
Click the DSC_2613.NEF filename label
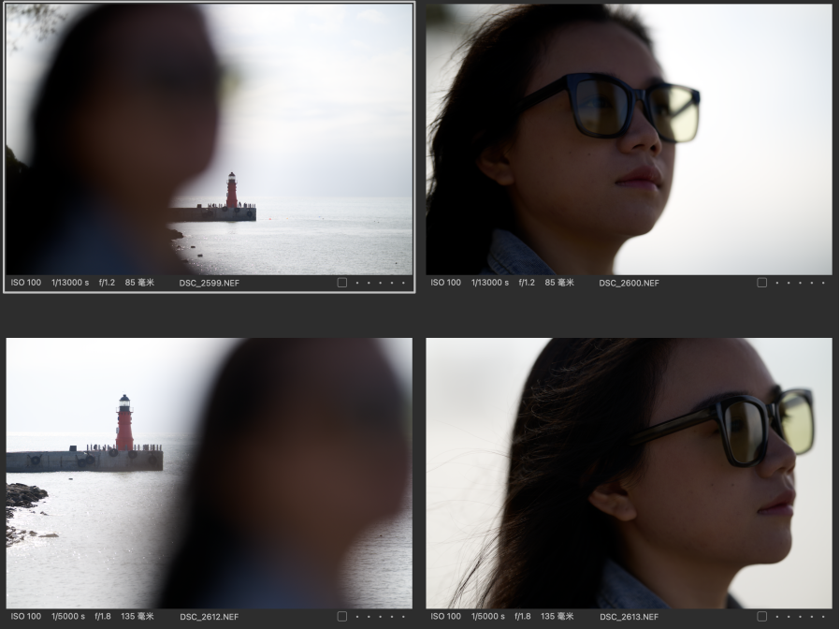click(629, 617)
